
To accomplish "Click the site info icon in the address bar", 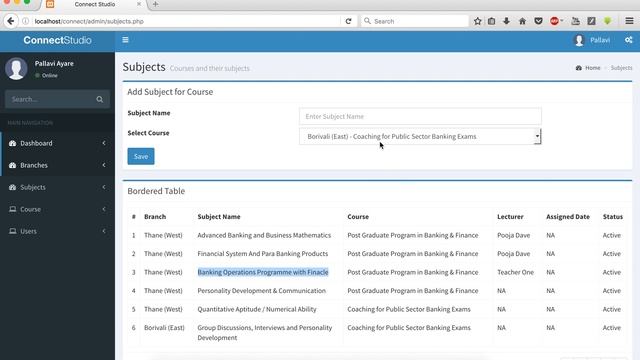I will 25,21.
